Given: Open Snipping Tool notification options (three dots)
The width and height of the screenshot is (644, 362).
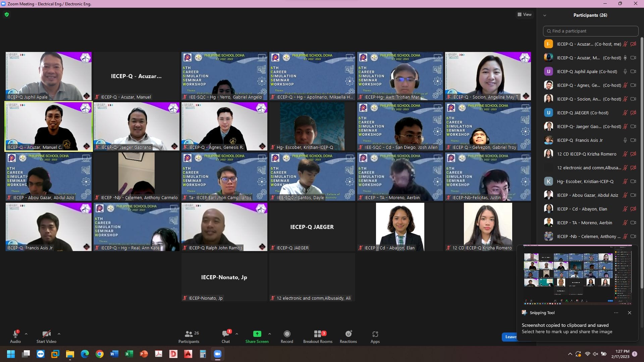Looking at the screenshot, I should click(616, 313).
